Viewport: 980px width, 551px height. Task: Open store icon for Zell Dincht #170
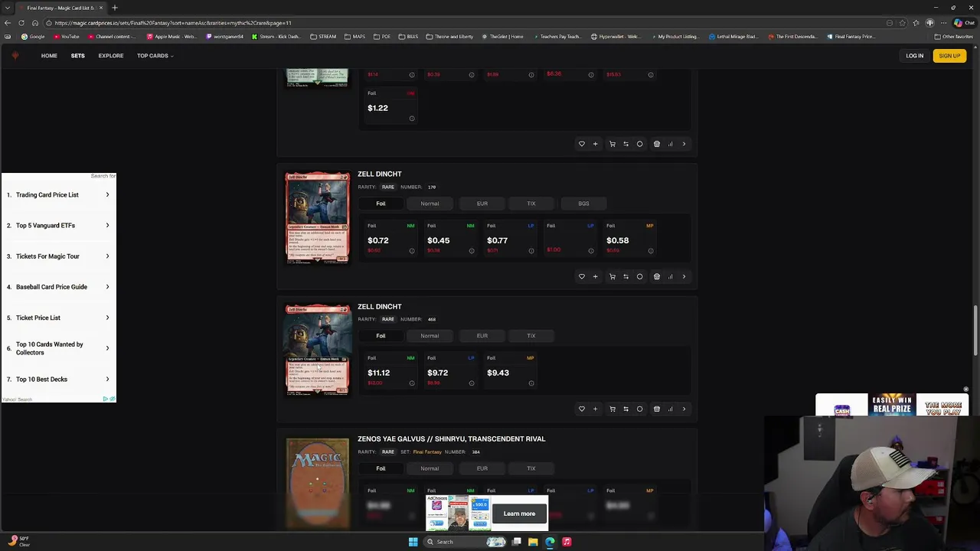(656, 276)
